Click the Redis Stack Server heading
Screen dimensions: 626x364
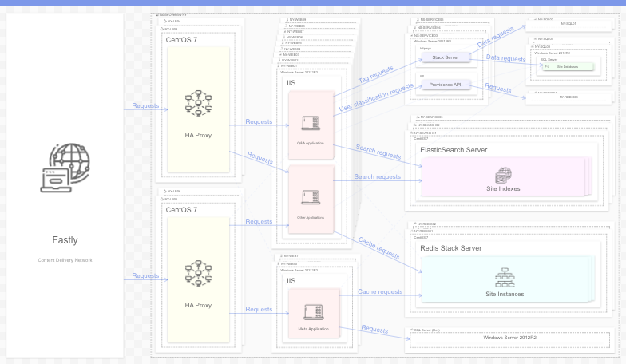[x=451, y=248]
